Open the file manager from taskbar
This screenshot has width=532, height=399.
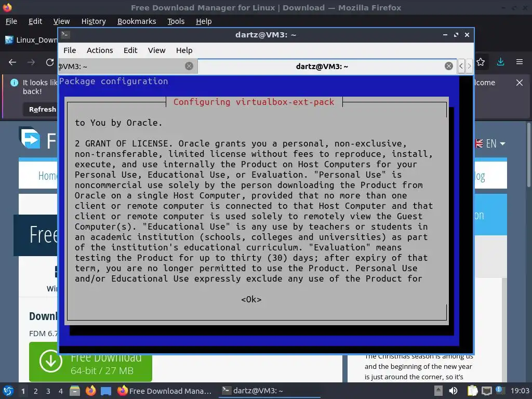click(75, 391)
